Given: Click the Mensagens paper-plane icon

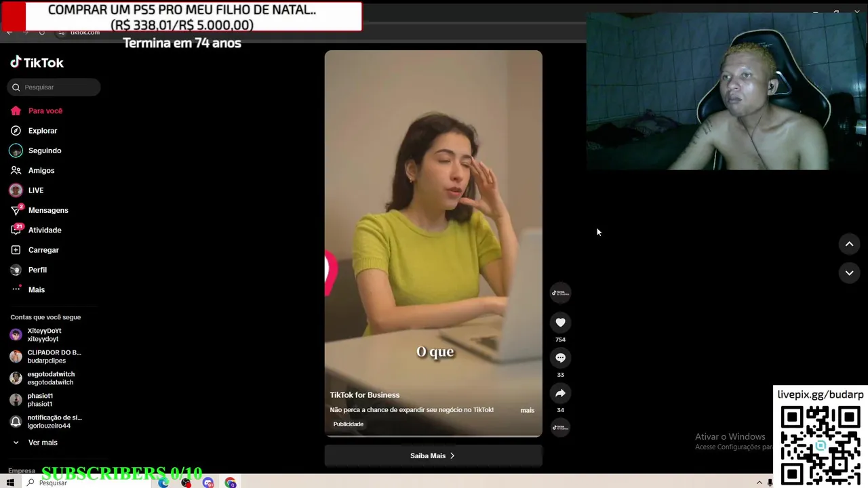Looking at the screenshot, I should 16,210.
